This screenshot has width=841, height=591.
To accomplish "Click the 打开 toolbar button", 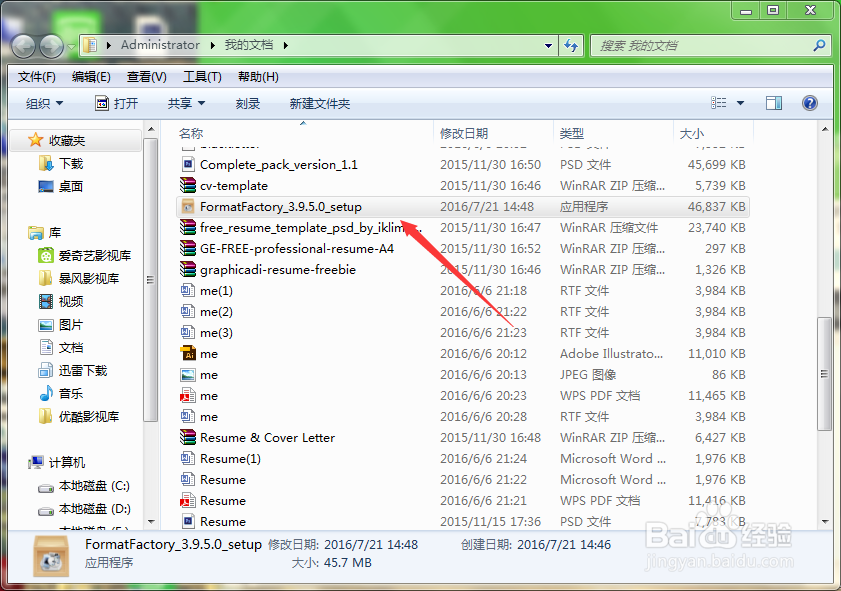I will pos(116,103).
